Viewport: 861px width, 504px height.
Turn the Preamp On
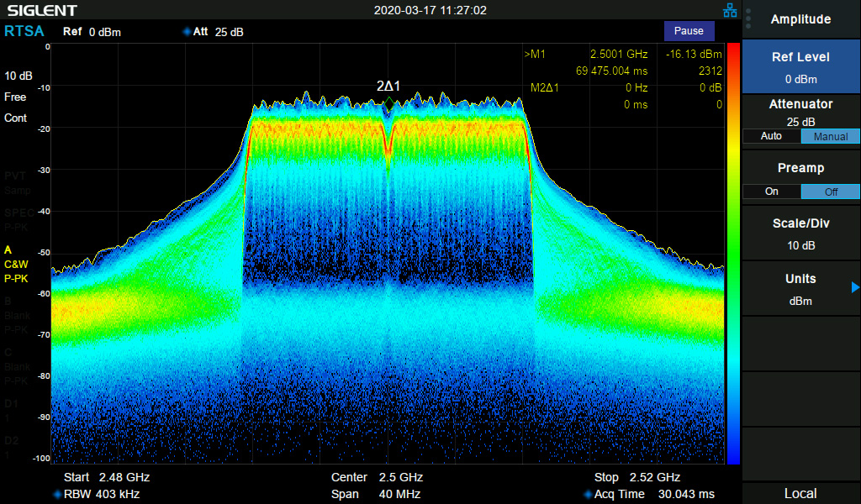tap(771, 192)
